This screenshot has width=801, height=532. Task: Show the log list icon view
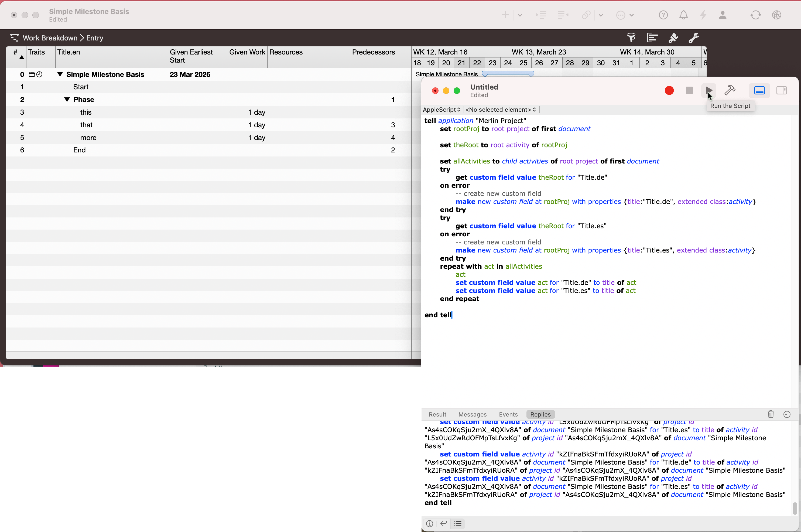pos(458,524)
